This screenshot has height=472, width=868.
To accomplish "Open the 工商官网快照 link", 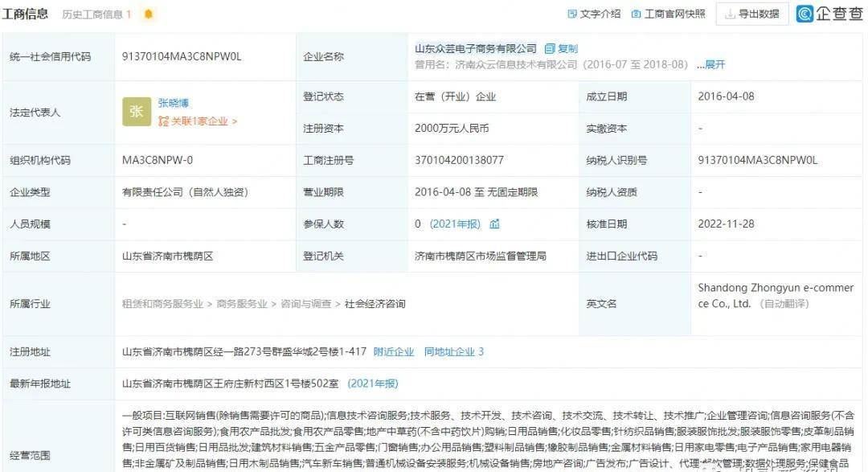I will coord(675,14).
